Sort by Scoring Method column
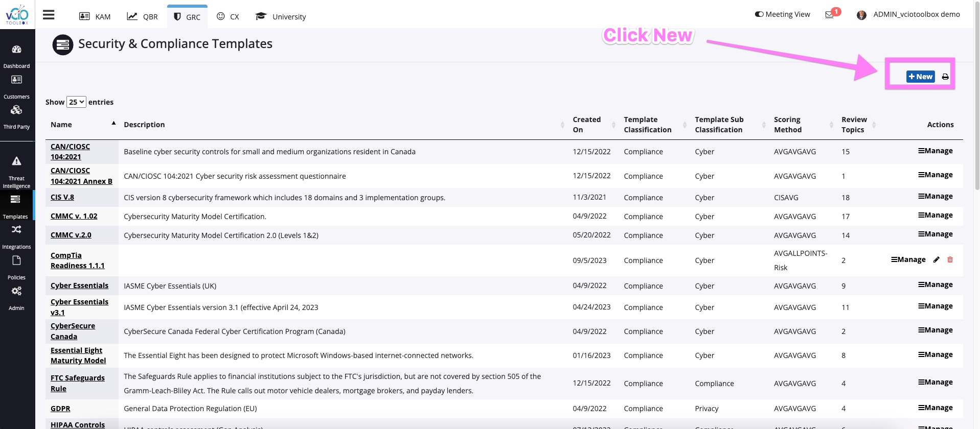 coord(803,125)
